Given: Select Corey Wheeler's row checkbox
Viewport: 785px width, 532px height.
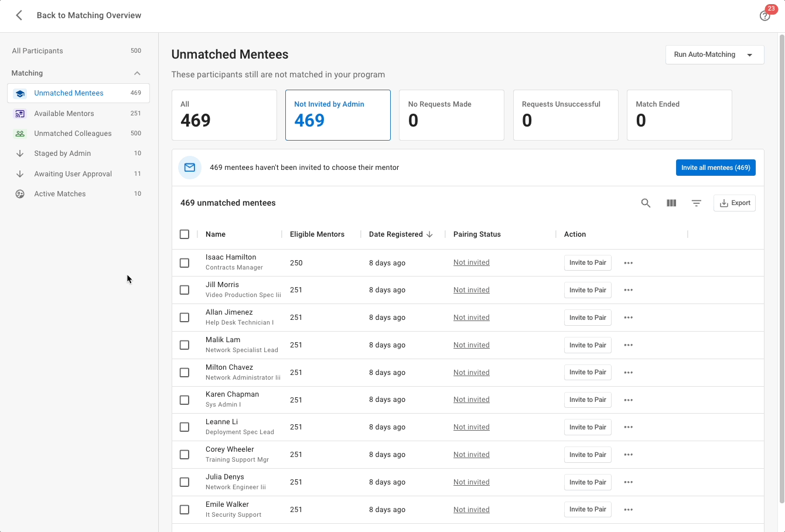Looking at the screenshot, I should [185, 455].
